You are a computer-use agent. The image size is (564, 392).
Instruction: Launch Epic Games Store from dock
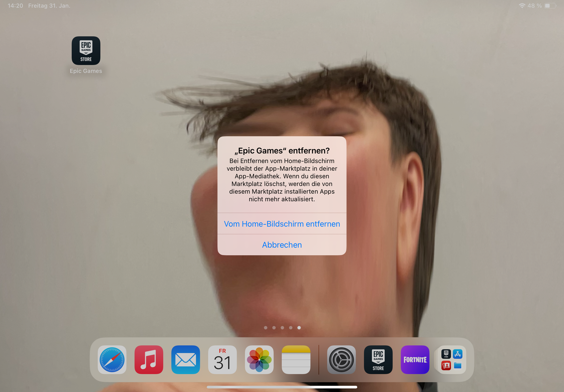pos(378,359)
